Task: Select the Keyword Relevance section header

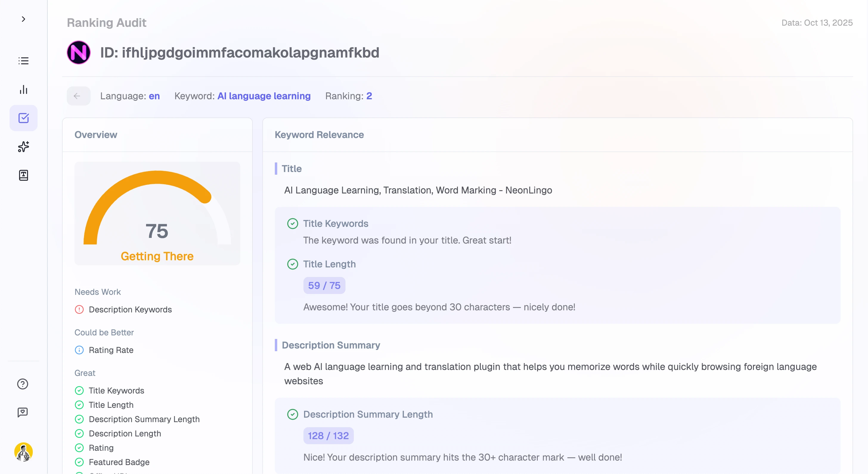Action: (319, 134)
